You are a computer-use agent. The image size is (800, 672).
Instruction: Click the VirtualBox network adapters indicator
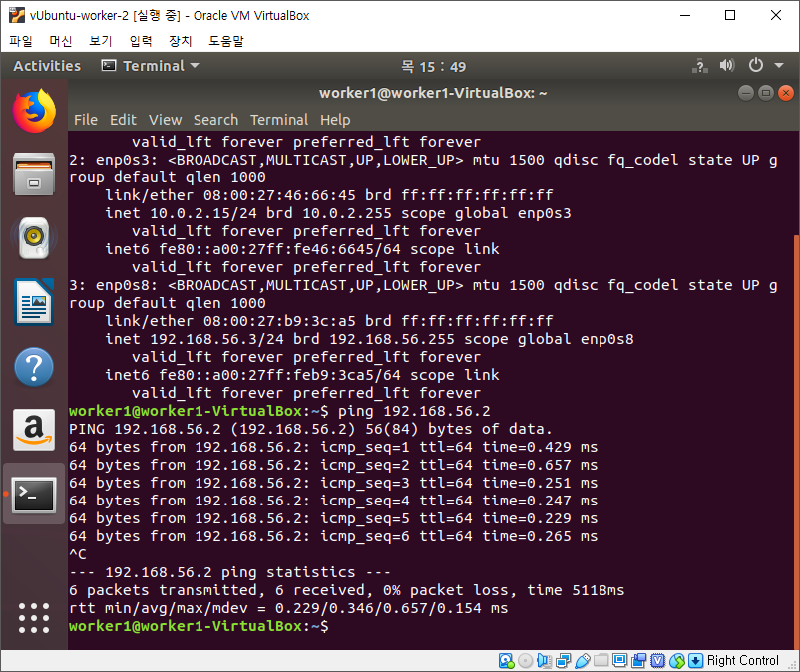tap(564, 661)
